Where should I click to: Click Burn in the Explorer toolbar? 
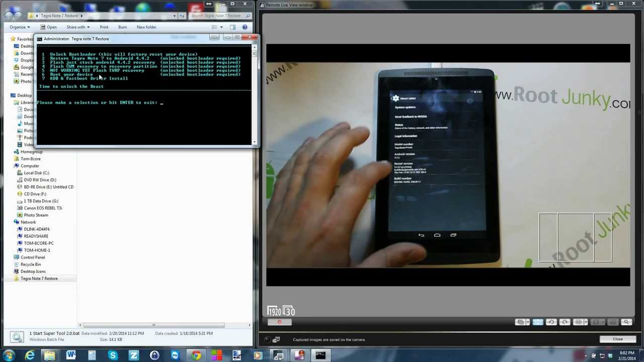122,27
